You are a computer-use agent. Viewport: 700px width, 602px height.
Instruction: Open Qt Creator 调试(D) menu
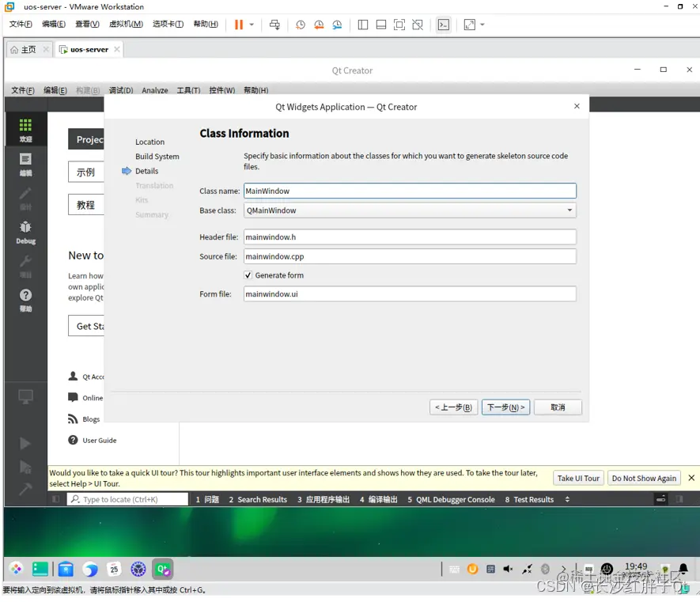click(x=121, y=90)
